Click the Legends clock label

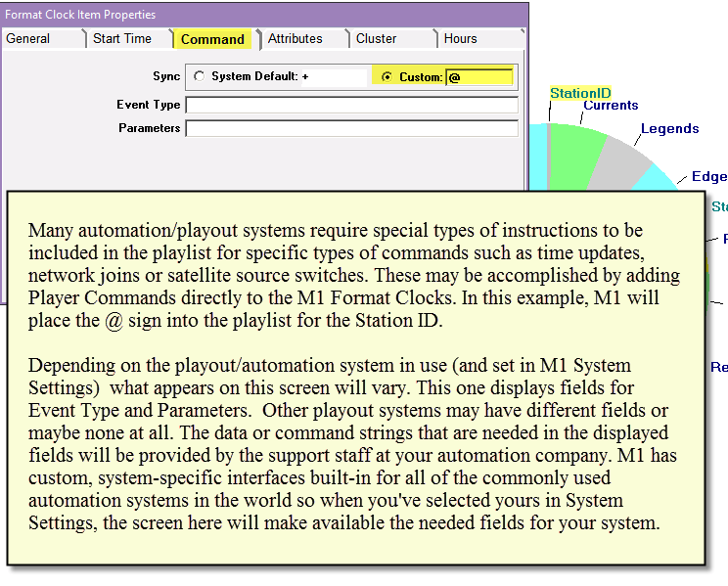pyautogui.click(x=669, y=128)
